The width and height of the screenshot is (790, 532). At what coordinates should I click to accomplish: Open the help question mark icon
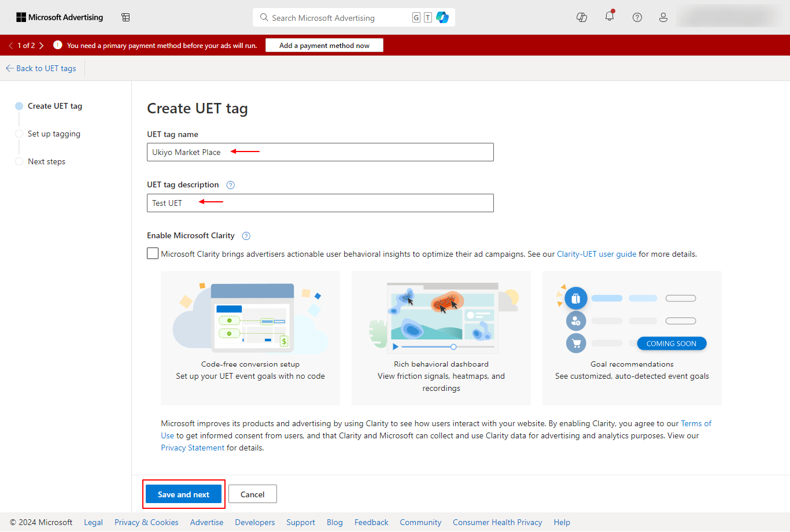(637, 17)
